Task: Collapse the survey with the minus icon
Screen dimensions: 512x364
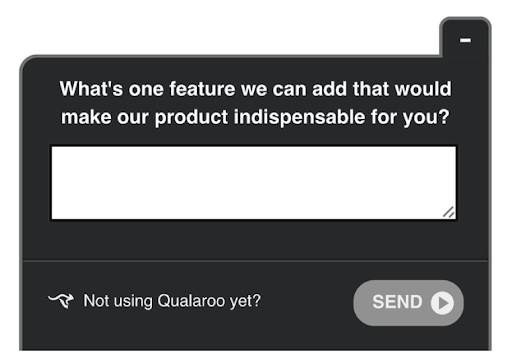Action: [465, 40]
